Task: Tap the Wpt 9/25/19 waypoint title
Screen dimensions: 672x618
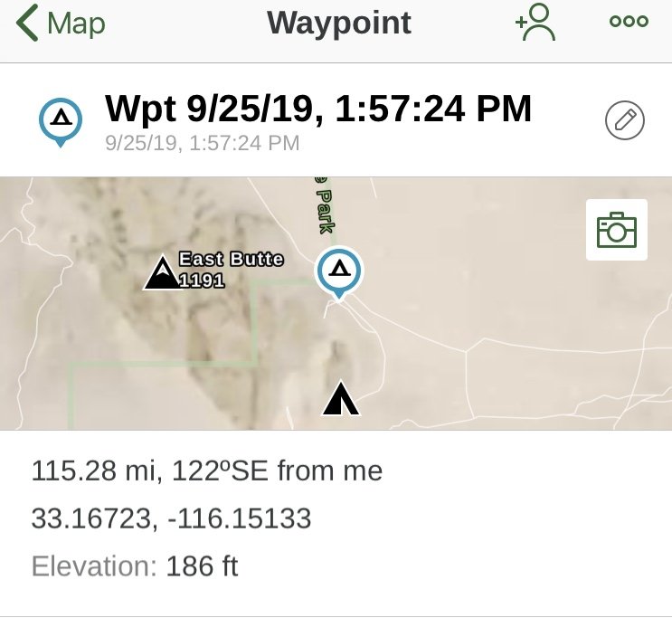Action: pos(318,109)
